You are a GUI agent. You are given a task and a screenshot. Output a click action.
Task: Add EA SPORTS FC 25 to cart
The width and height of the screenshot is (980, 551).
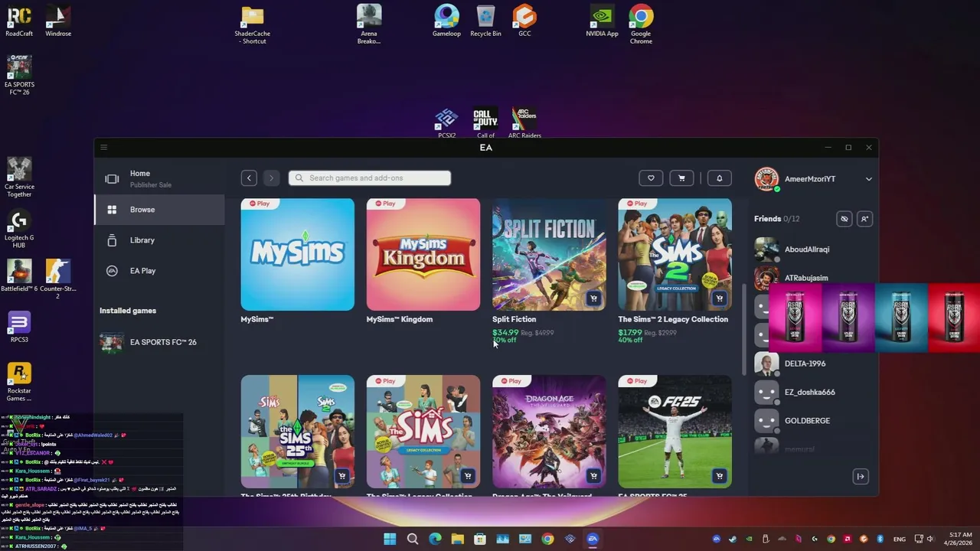pyautogui.click(x=719, y=476)
